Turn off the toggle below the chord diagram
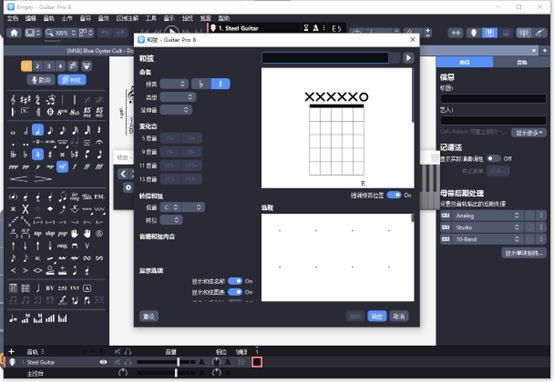The width and height of the screenshot is (554, 382). (x=394, y=195)
